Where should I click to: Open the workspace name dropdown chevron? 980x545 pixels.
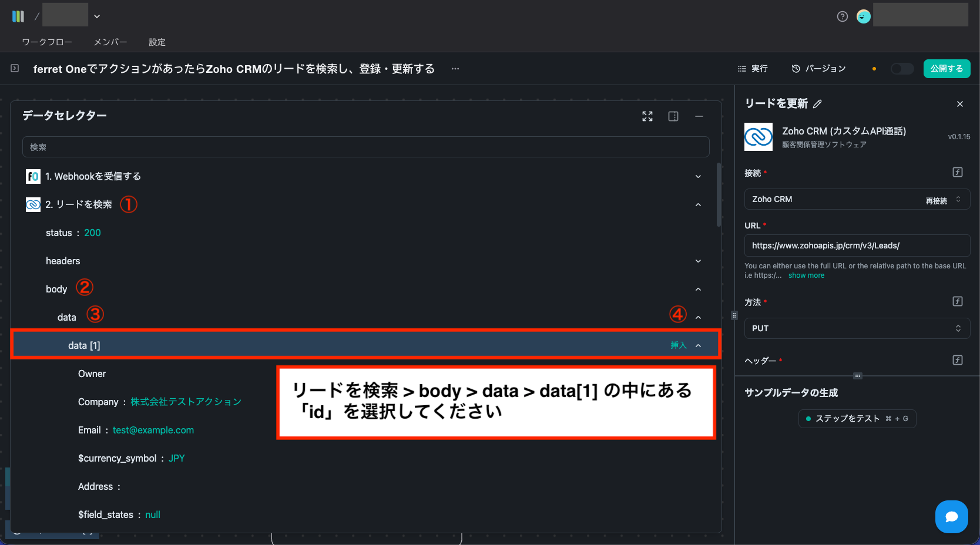[97, 16]
